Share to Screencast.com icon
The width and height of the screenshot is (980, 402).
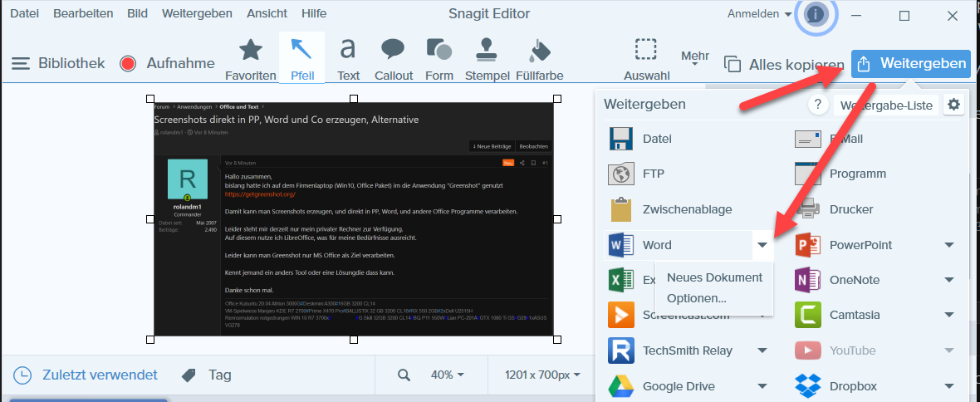[x=621, y=315]
